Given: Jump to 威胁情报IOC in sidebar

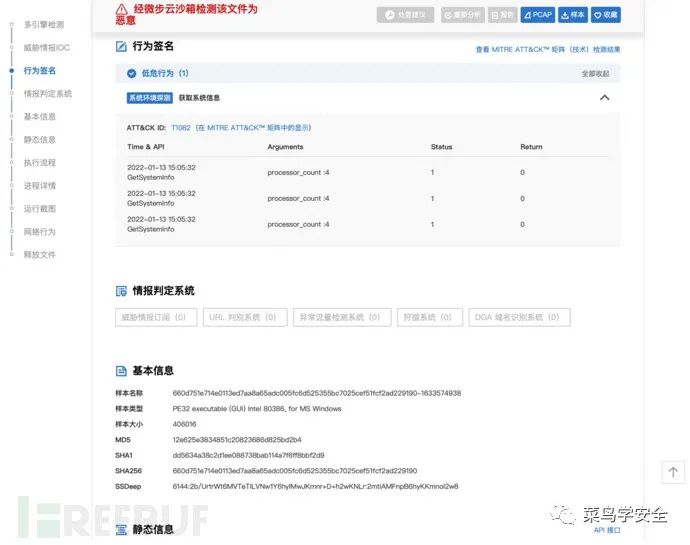Looking at the screenshot, I should click(x=47, y=48).
